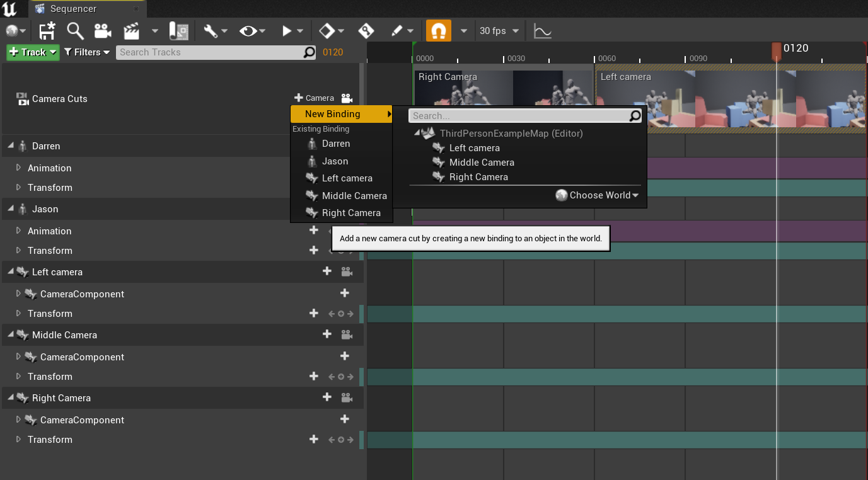Click the diamond key-all icon in toolbar

[x=327, y=31]
